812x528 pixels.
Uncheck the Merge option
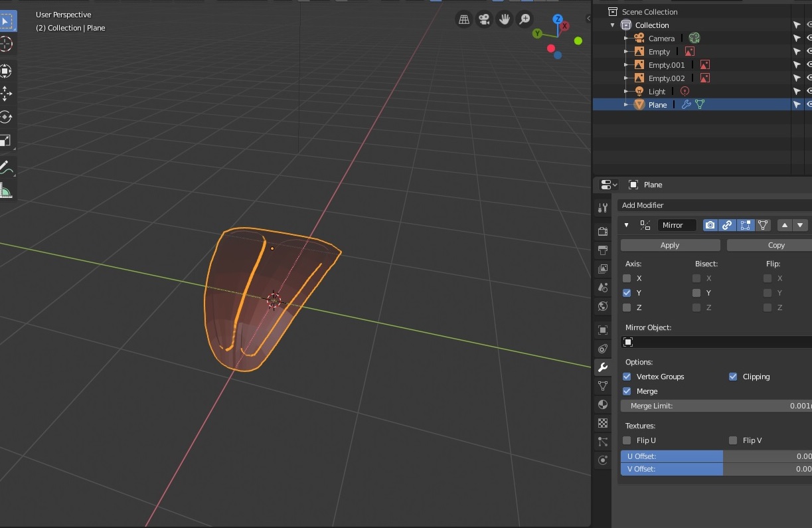(627, 391)
